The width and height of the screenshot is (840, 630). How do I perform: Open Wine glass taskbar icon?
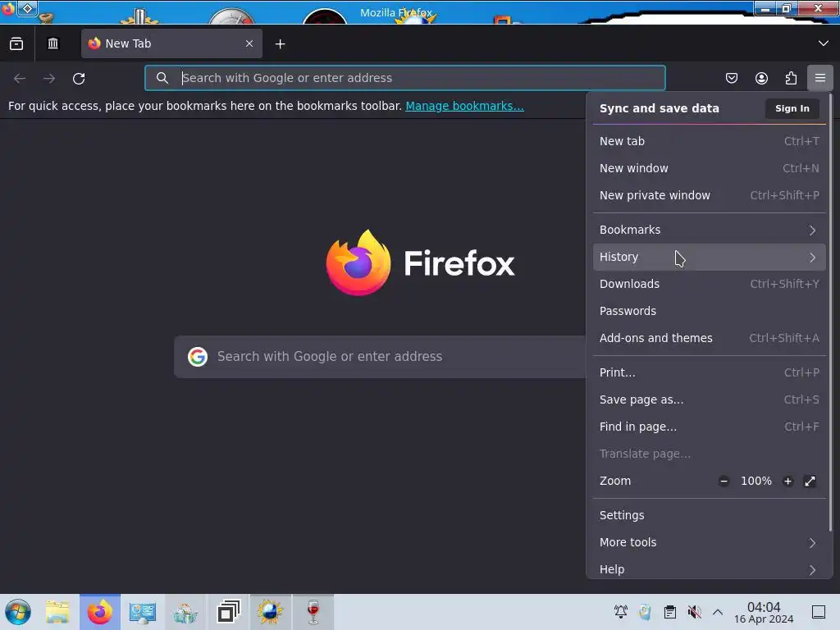313,612
